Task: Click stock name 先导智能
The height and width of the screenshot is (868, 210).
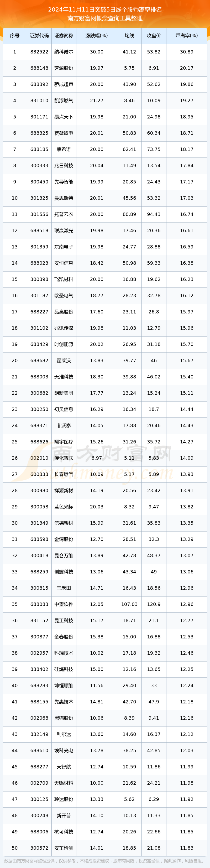Action: [x=64, y=182]
